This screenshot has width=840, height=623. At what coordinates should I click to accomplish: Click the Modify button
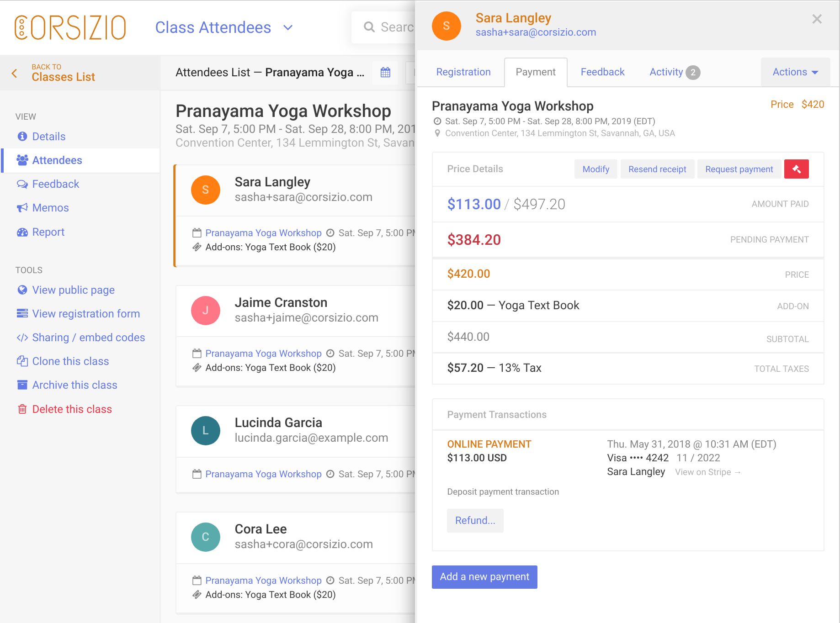pyautogui.click(x=595, y=169)
